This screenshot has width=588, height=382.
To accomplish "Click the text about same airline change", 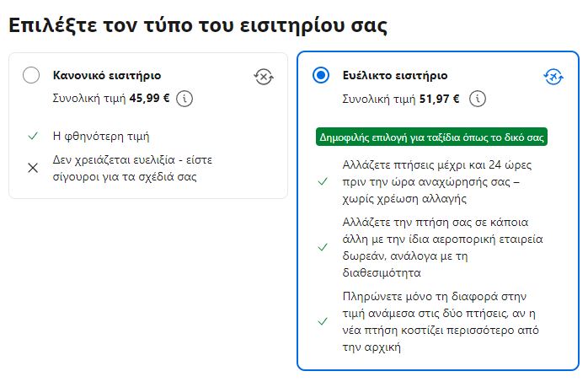I will [x=442, y=247].
